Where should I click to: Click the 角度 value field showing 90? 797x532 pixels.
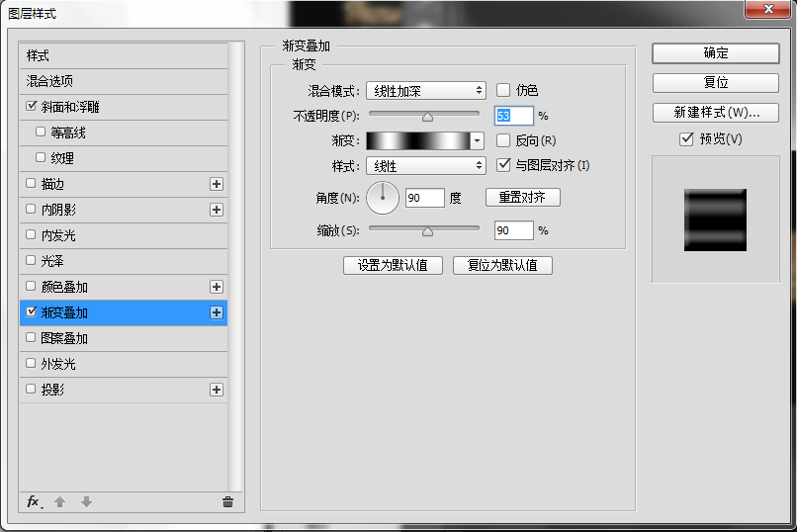(425, 198)
